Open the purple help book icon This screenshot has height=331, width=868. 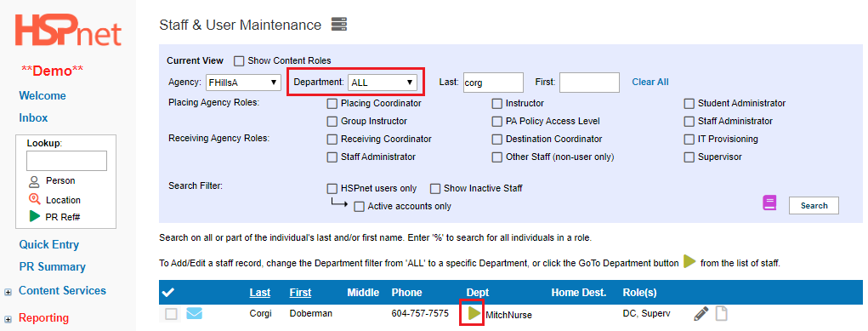pos(769,203)
